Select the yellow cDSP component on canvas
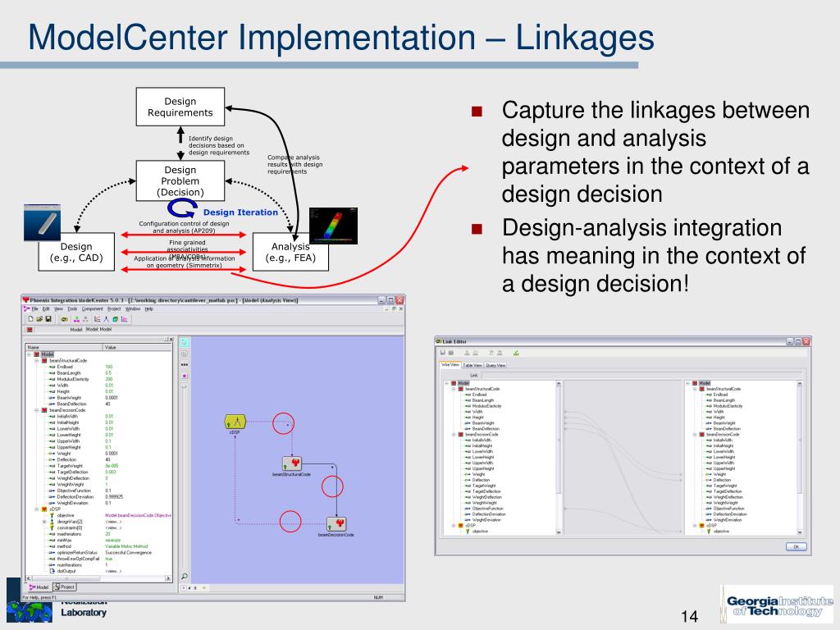Viewport: 840px width, 630px height. pos(235,422)
